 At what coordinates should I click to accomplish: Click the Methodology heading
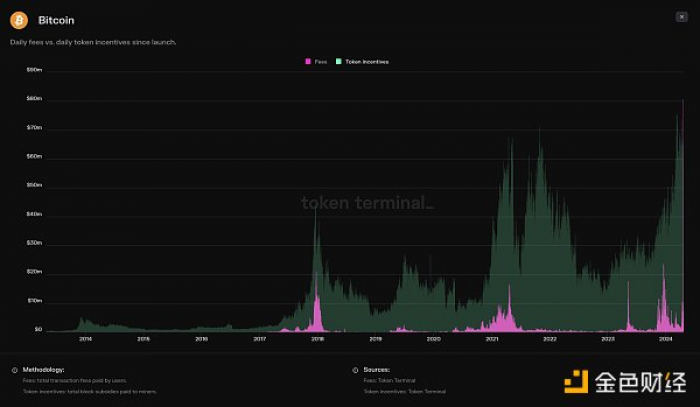click(x=43, y=370)
